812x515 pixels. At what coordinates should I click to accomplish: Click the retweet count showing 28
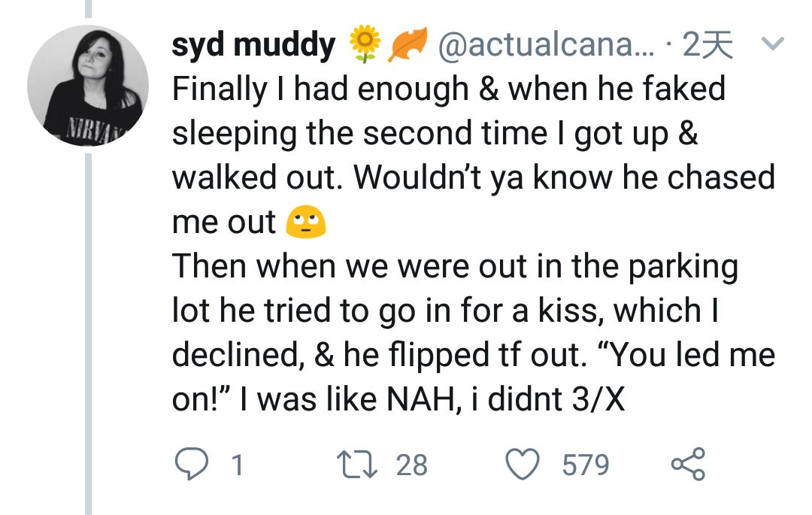[411, 465]
